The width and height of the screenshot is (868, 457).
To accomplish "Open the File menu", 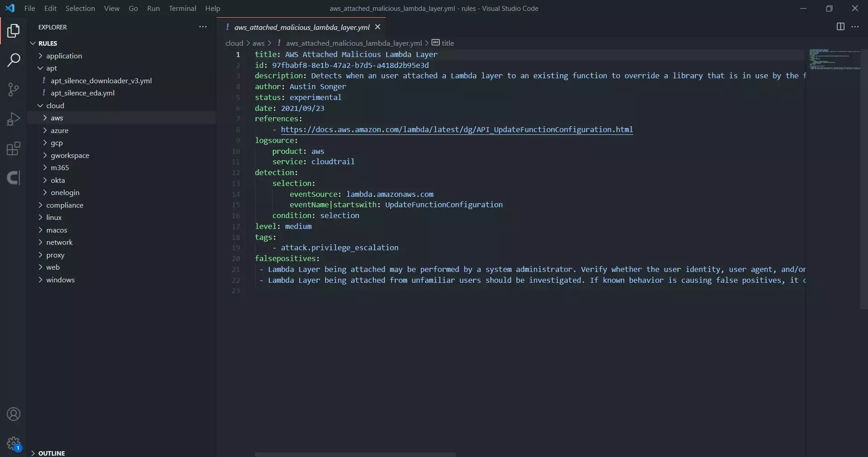I will (29, 8).
